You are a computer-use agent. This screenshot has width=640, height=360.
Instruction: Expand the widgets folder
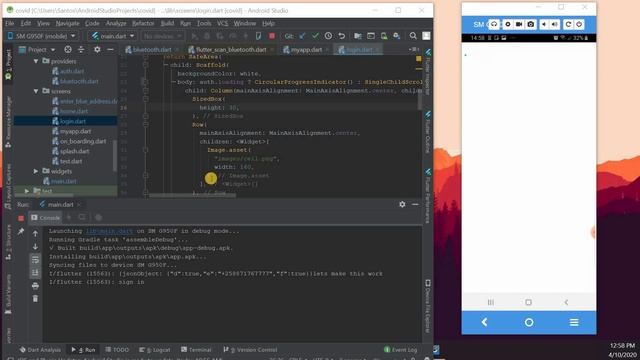click(36, 171)
